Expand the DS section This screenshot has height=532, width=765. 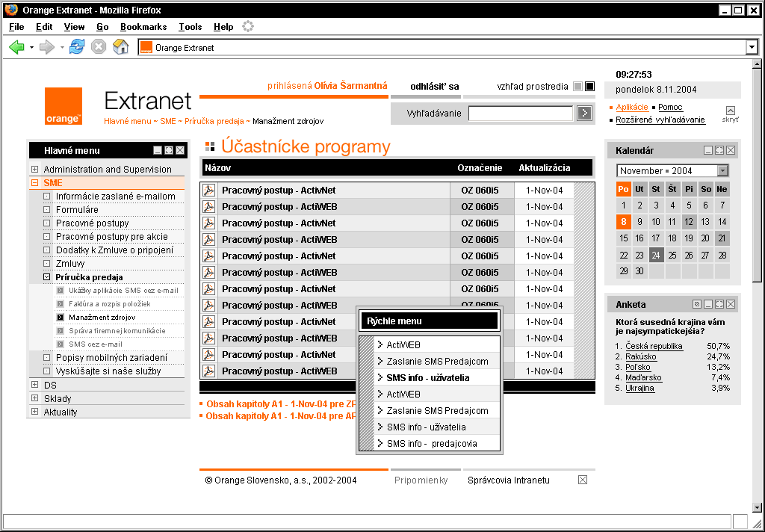(x=34, y=385)
